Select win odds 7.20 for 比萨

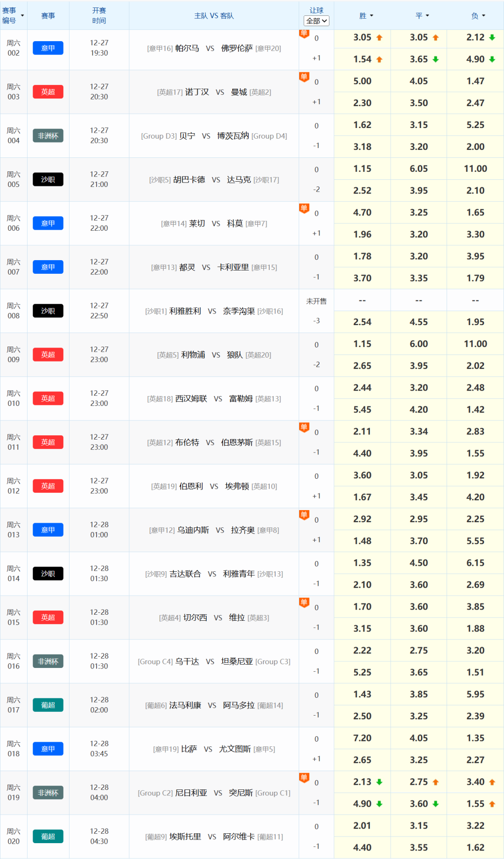362,738
